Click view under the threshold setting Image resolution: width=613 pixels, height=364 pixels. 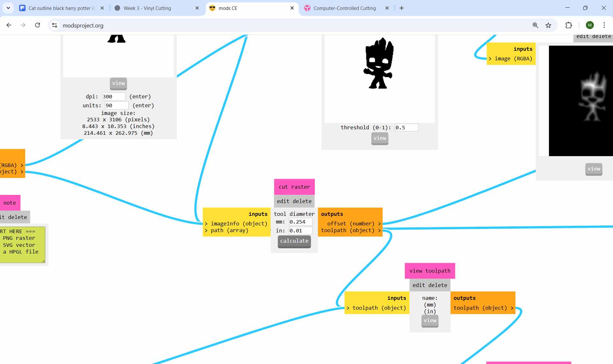click(380, 139)
